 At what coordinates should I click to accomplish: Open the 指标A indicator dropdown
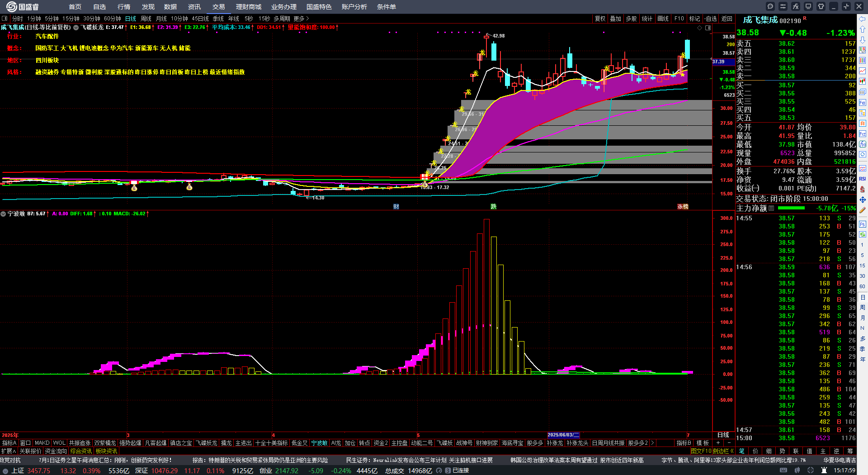[x=9, y=443]
